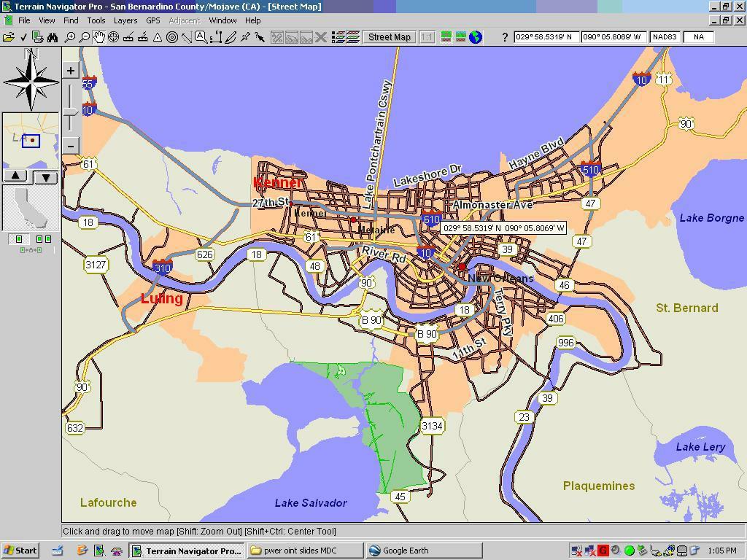747x560 pixels.
Task: Click the open folder icon in toolbar
Action: click(x=8, y=37)
